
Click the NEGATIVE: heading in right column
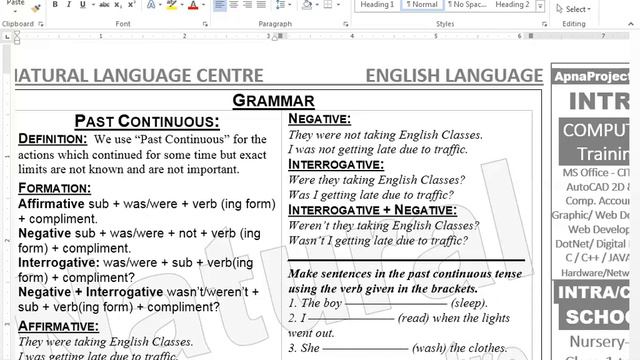[320, 119]
